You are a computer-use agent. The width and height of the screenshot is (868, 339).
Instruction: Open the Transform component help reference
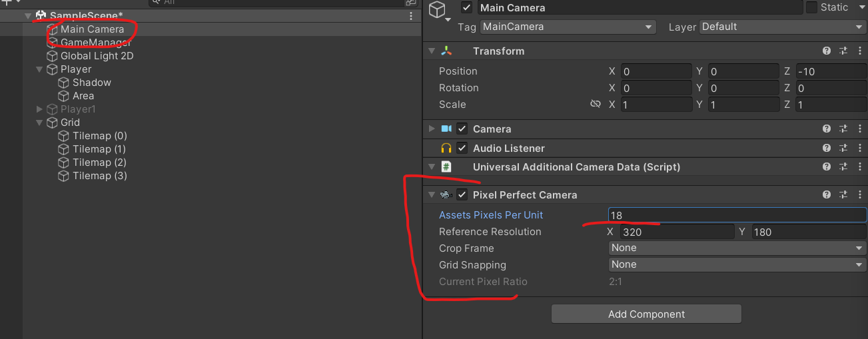pos(826,51)
